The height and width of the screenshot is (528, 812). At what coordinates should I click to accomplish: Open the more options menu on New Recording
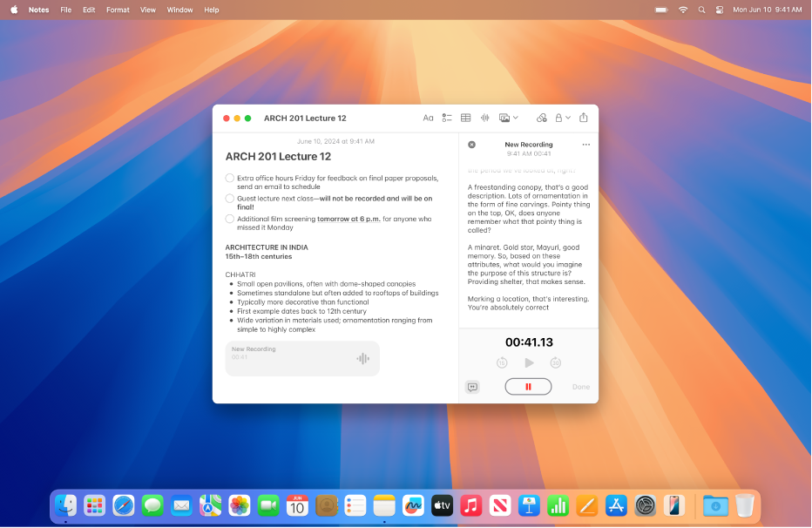click(586, 144)
